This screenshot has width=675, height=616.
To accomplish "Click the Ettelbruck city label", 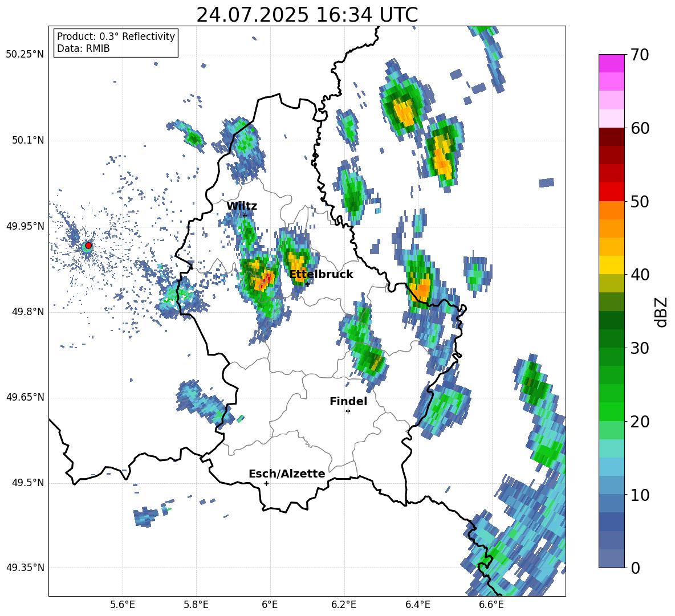I will (x=321, y=275).
